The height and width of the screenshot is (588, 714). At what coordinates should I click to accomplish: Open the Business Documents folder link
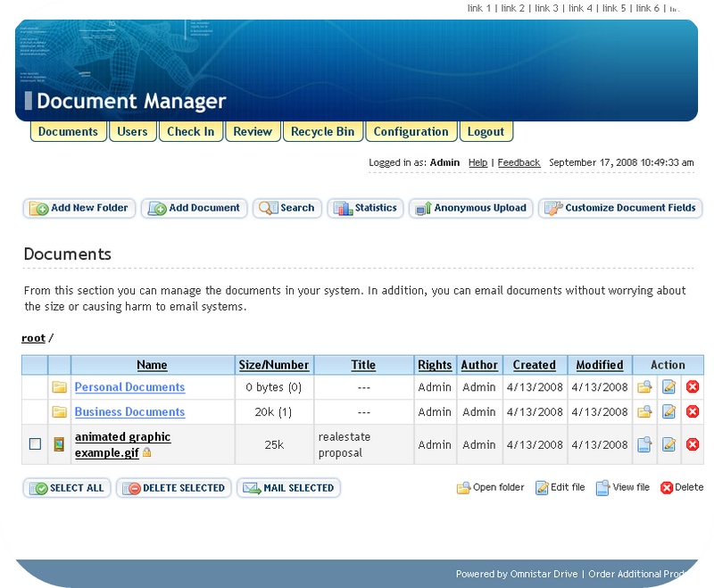(129, 412)
